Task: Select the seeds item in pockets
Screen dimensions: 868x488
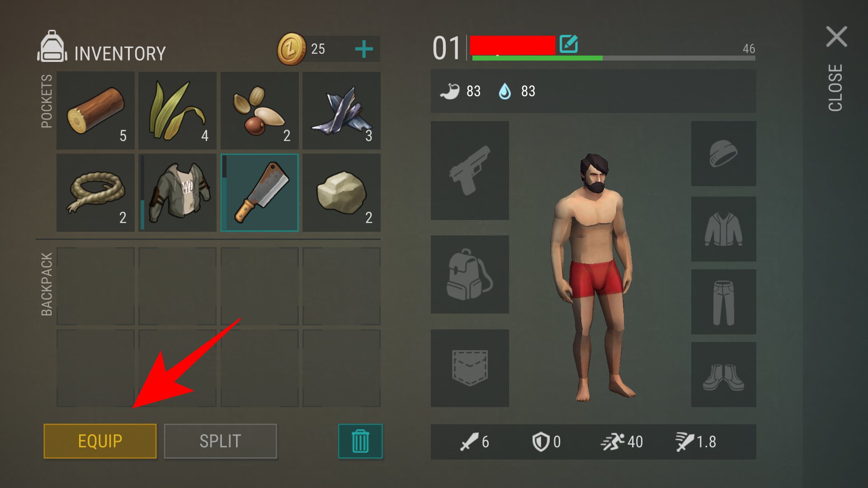Action: click(259, 110)
